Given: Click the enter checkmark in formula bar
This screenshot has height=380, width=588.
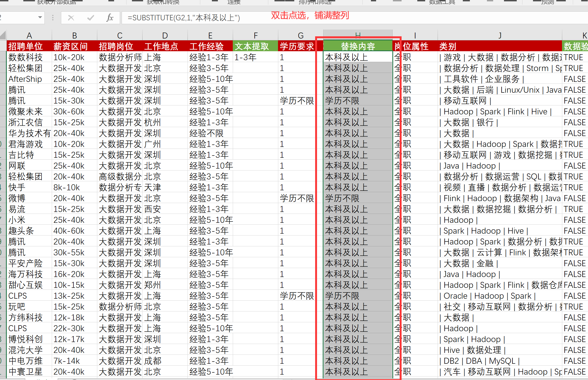Looking at the screenshot, I should coord(91,18).
